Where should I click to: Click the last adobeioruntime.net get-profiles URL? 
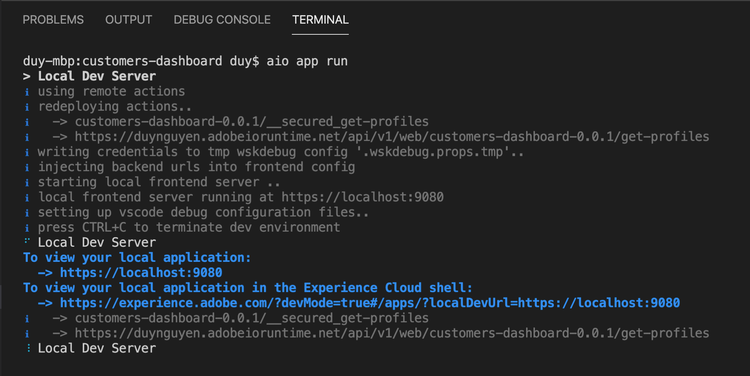click(392, 333)
